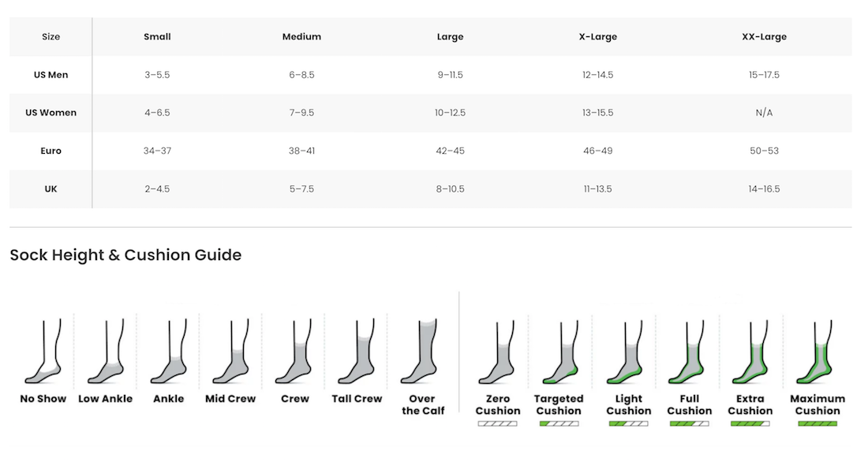Click the Maximum Cushion level bar
The width and height of the screenshot is (868, 462).
[x=817, y=424]
